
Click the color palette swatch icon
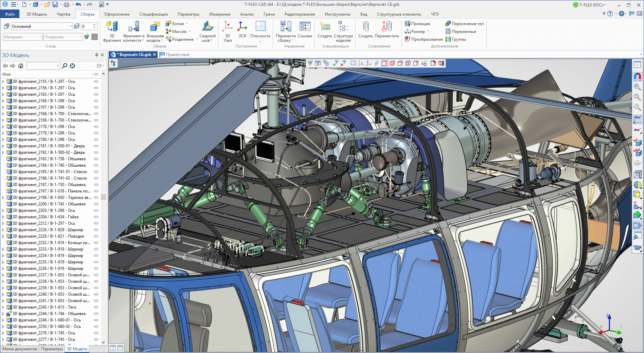pos(87,37)
